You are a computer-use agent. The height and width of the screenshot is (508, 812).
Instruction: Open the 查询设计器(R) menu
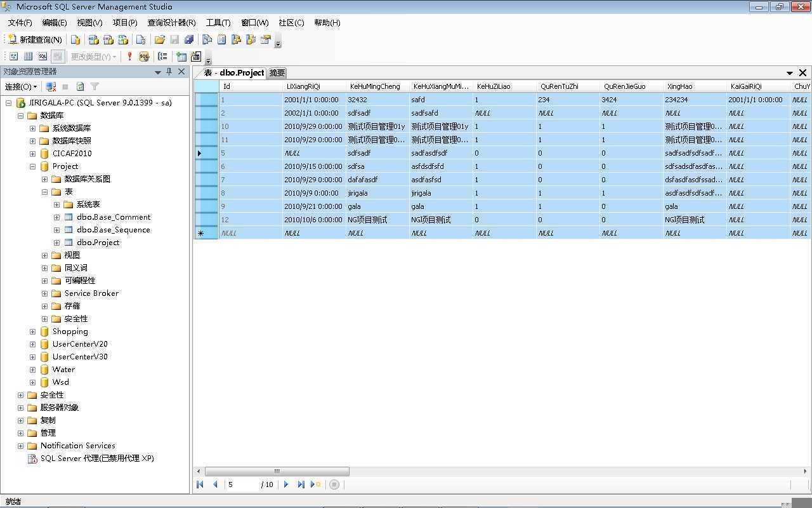(x=172, y=22)
